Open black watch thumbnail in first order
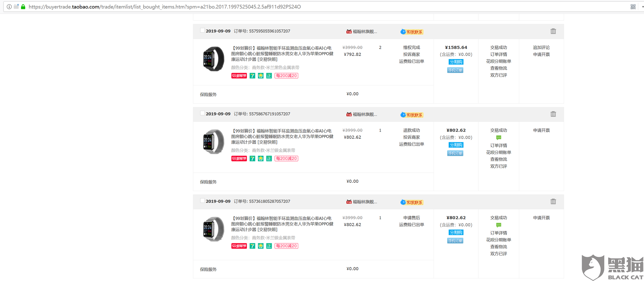 pos(214,59)
